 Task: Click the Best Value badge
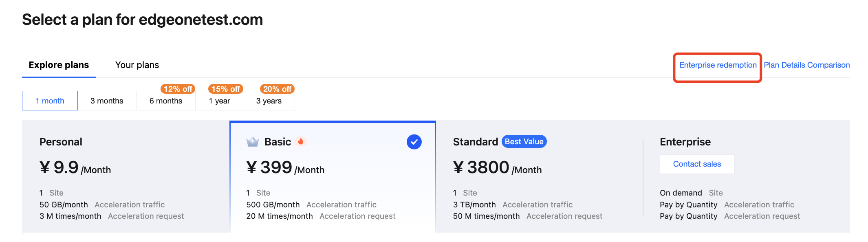click(524, 141)
